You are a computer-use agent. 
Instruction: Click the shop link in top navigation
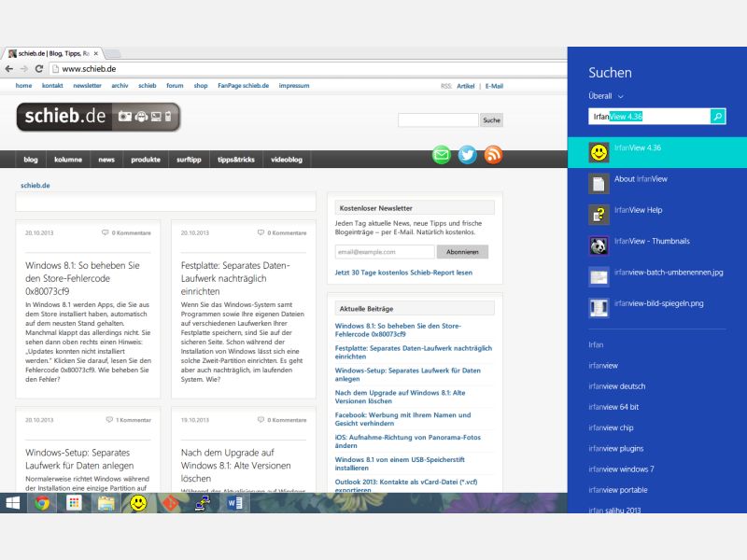(201, 86)
